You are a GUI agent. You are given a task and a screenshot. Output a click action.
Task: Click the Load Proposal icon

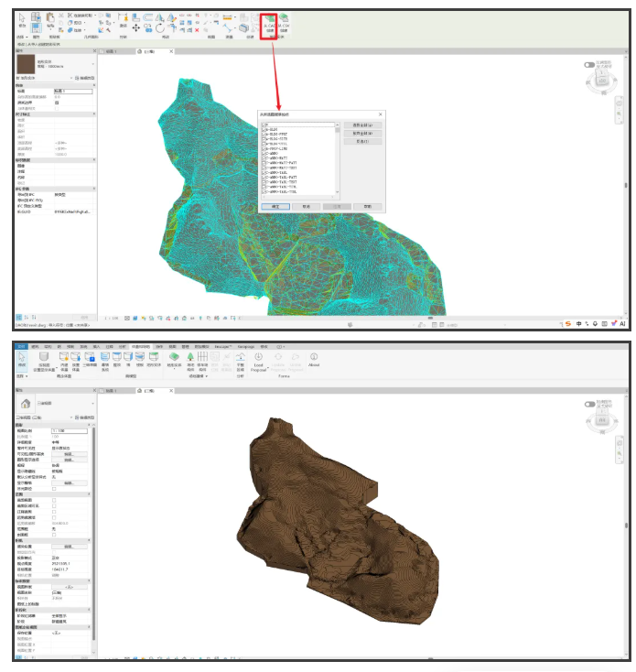click(x=258, y=356)
